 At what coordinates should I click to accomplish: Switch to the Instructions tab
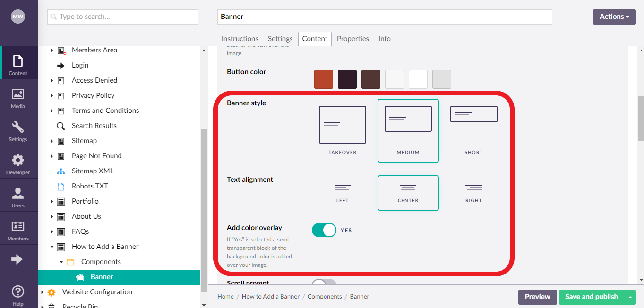pos(240,39)
